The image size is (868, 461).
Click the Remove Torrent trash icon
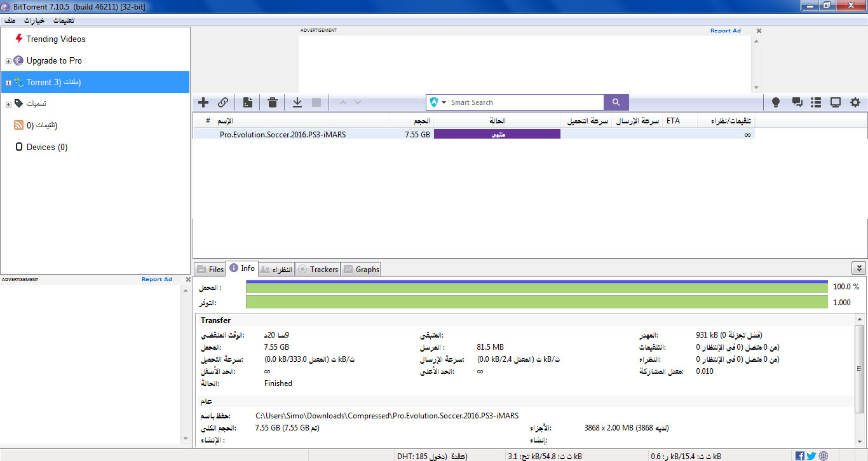[273, 102]
